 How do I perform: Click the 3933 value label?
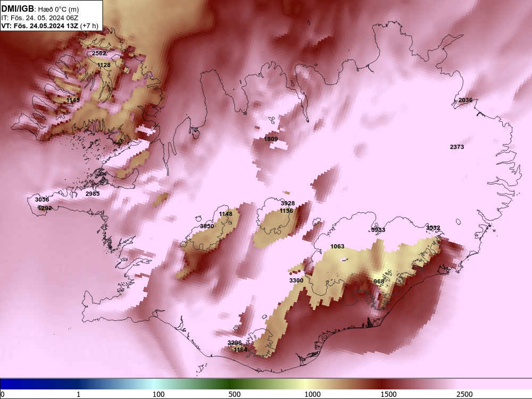pos(378,230)
